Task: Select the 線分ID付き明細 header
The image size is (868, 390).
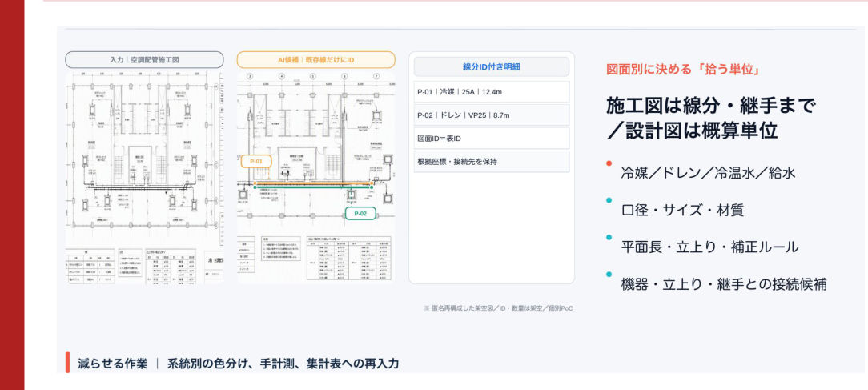Action: tap(492, 66)
